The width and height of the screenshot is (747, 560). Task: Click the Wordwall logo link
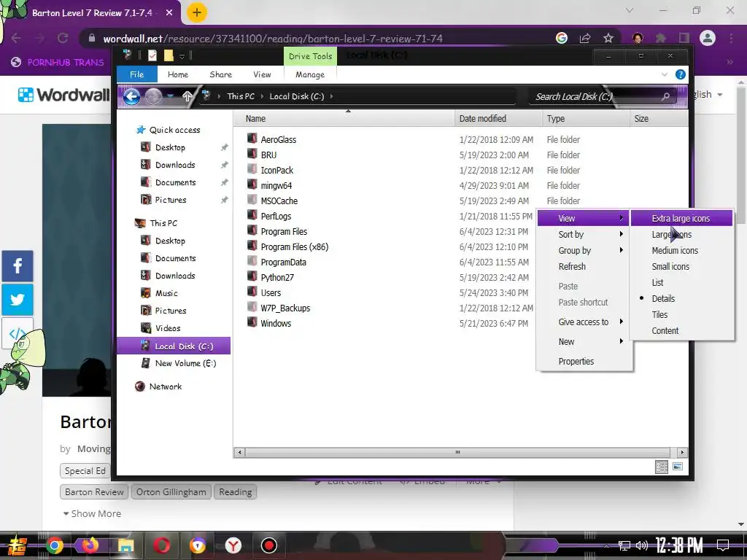coord(64,95)
